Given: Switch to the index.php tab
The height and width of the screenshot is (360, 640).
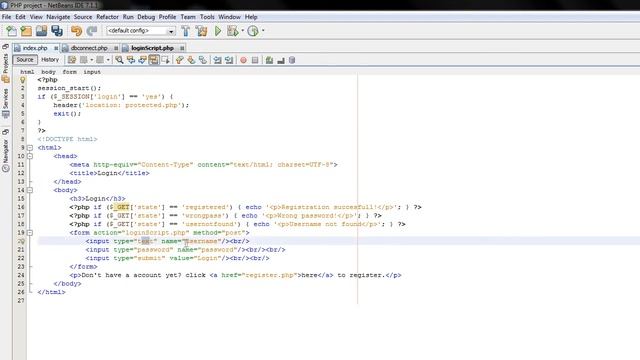Looking at the screenshot, I should click(35, 48).
